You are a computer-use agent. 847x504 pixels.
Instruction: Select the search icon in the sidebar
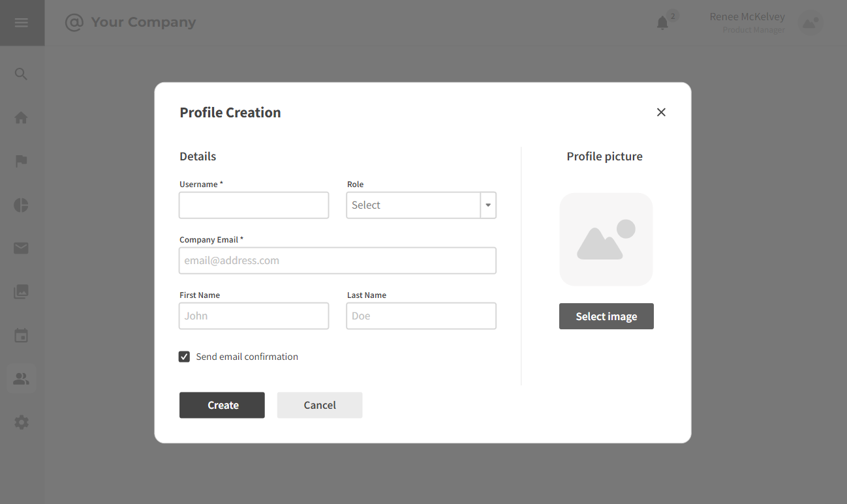(x=21, y=74)
